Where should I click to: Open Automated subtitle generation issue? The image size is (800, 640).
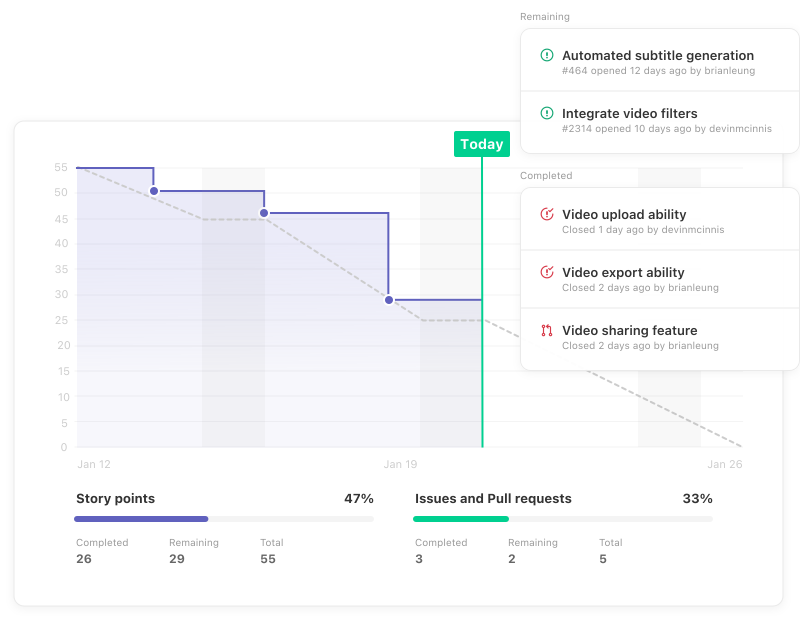pos(657,56)
